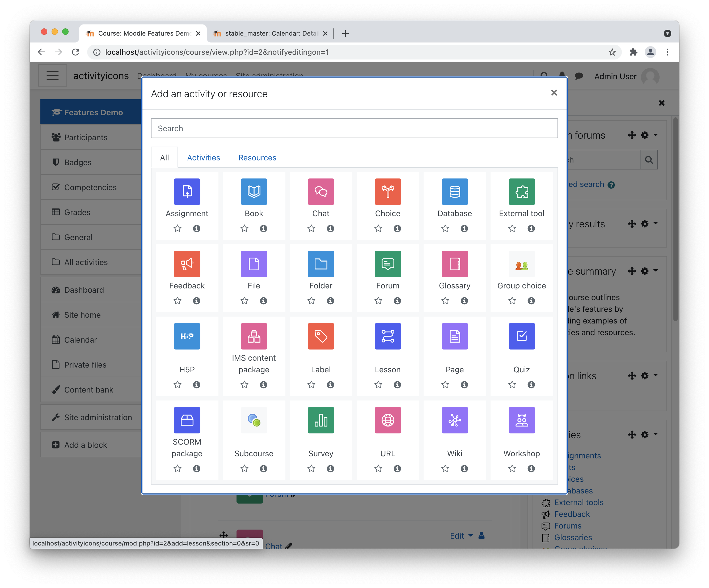The height and width of the screenshot is (588, 709).
Task: Select the Assignment activity icon
Action: pos(187,191)
